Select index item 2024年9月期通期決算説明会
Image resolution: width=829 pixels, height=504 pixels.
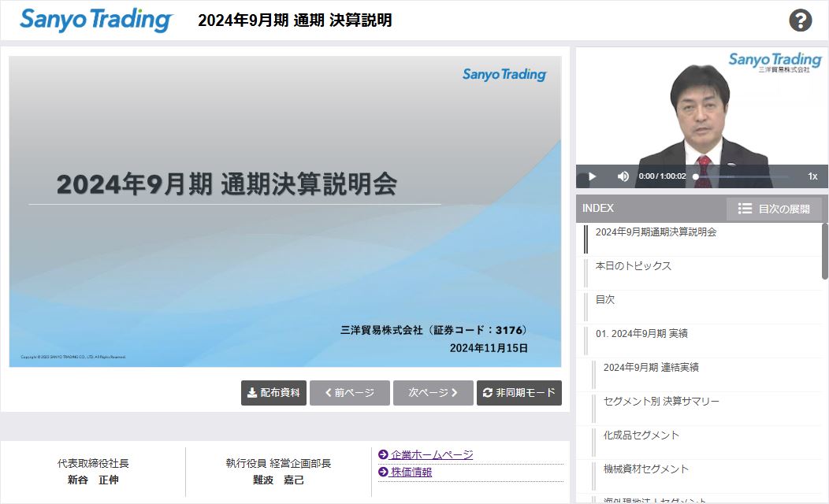699,239
